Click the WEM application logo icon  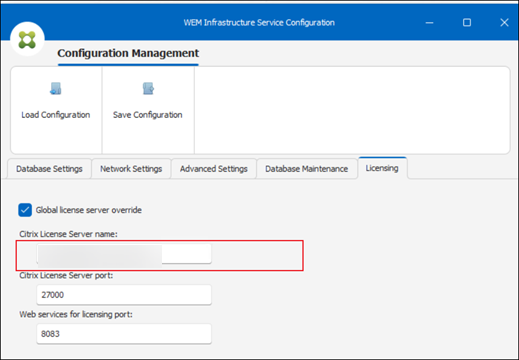(x=27, y=39)
